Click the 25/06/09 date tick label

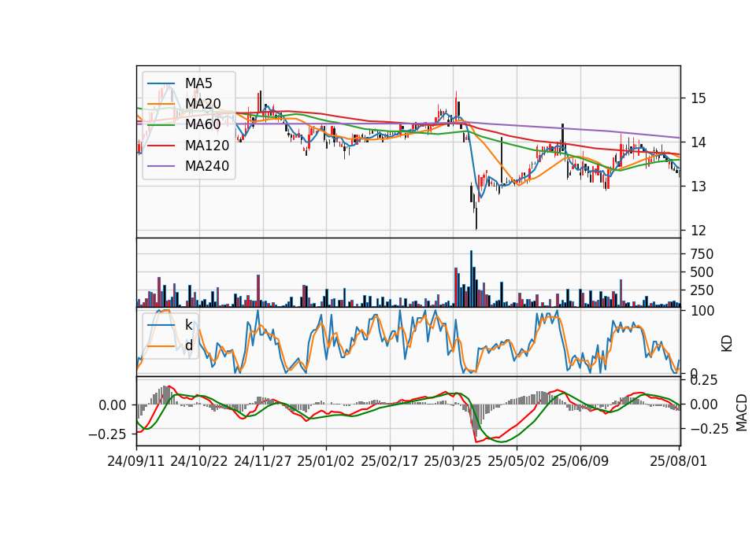[x=580, y=461]
